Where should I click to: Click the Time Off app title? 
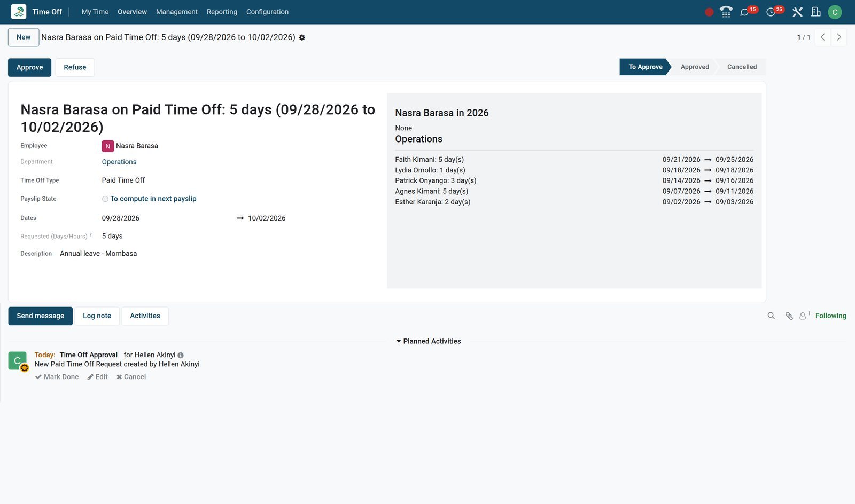pyautogui.click(x=47, y=12)
